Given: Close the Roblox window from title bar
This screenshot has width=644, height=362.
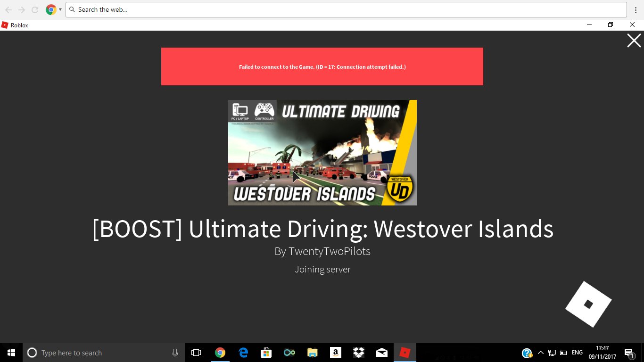Looking at the screenshot, I should coord(632,25).
